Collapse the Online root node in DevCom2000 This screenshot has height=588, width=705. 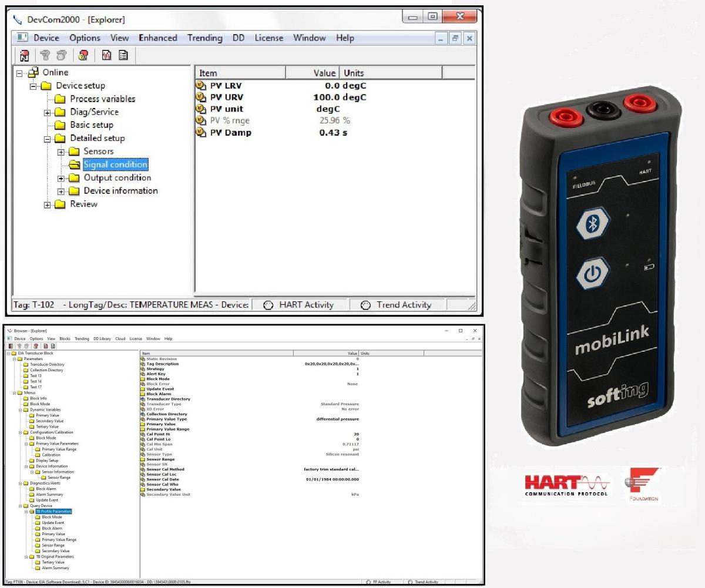(20, 73)
